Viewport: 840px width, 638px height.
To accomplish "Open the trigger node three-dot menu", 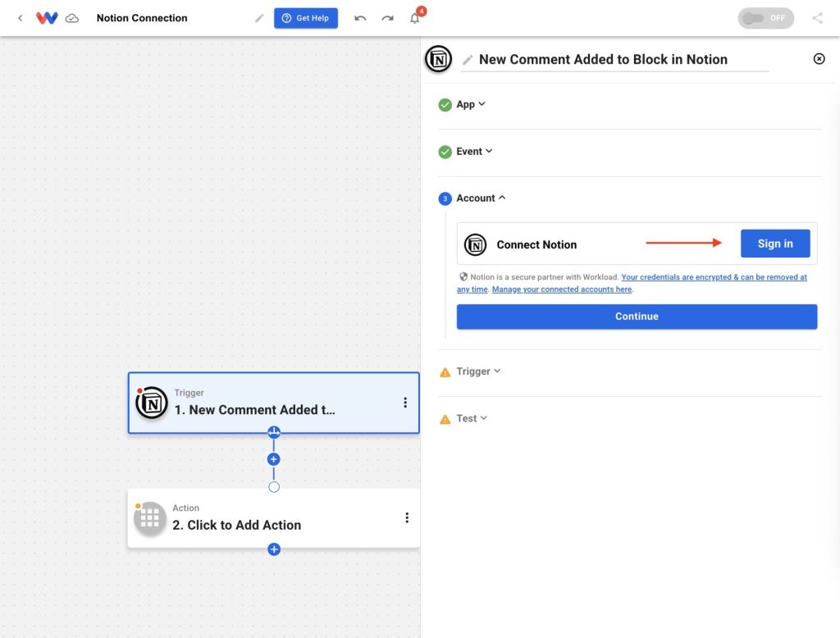I will 405,403.
